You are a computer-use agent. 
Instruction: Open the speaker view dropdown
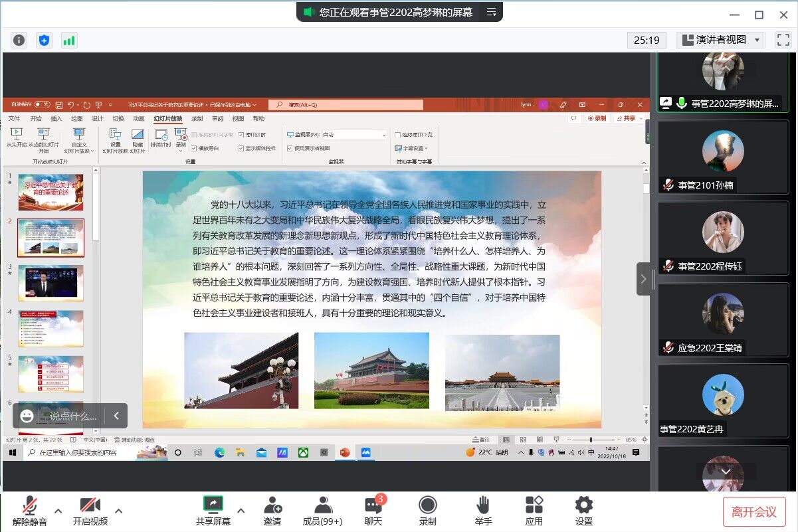(720, 41)
